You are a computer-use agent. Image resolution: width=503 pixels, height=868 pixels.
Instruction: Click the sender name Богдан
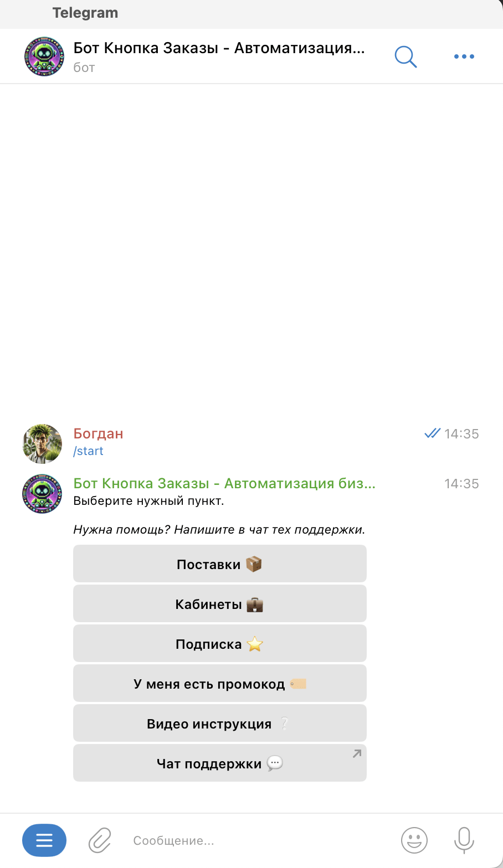pyautogui.click(x=99, y=433)
